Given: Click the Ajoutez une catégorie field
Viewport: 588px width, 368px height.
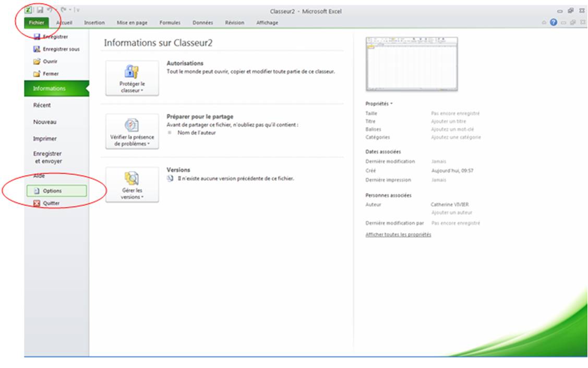Looking at the screenshot, I should (x=455, y=137).
